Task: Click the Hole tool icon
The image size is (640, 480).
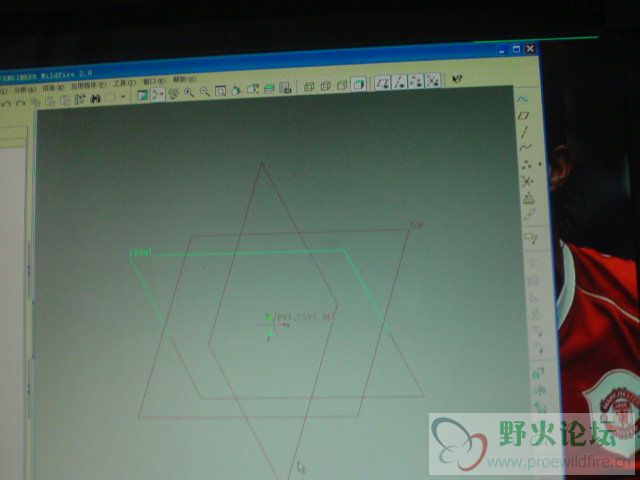Action: click(532, 263)
